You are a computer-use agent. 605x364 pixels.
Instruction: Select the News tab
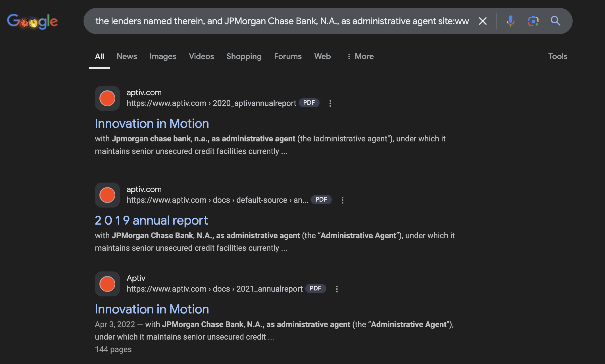[x=127, y=56]
